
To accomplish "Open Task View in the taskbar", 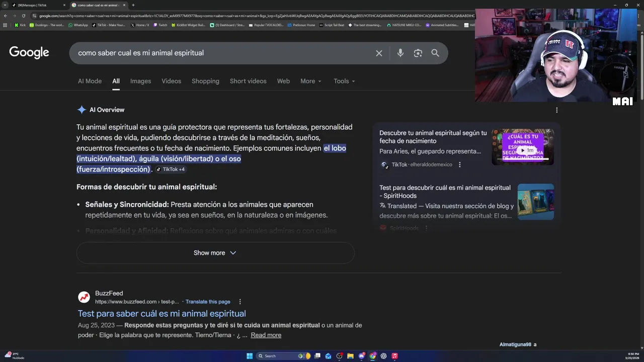I will pyautogui.click(x=317, y=356).
